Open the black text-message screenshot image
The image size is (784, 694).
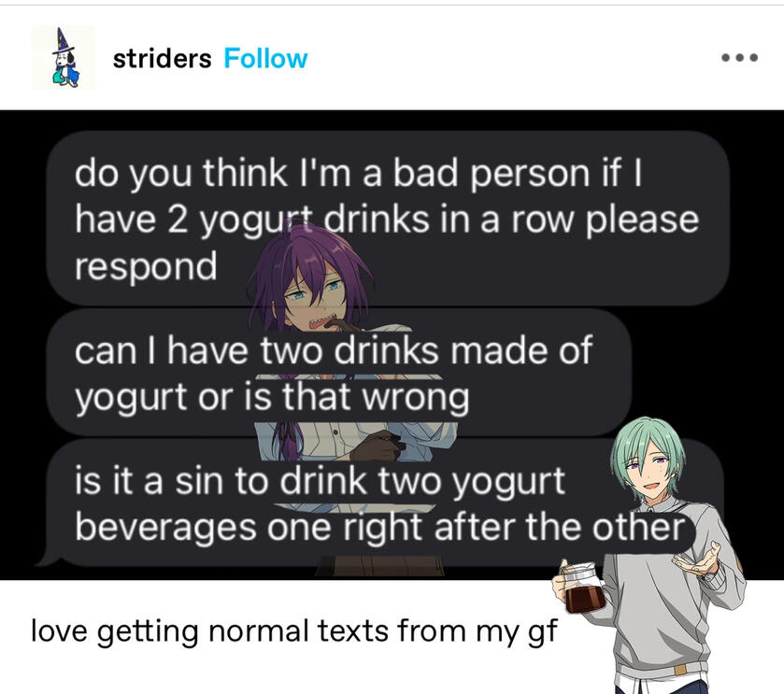(392, 345)
